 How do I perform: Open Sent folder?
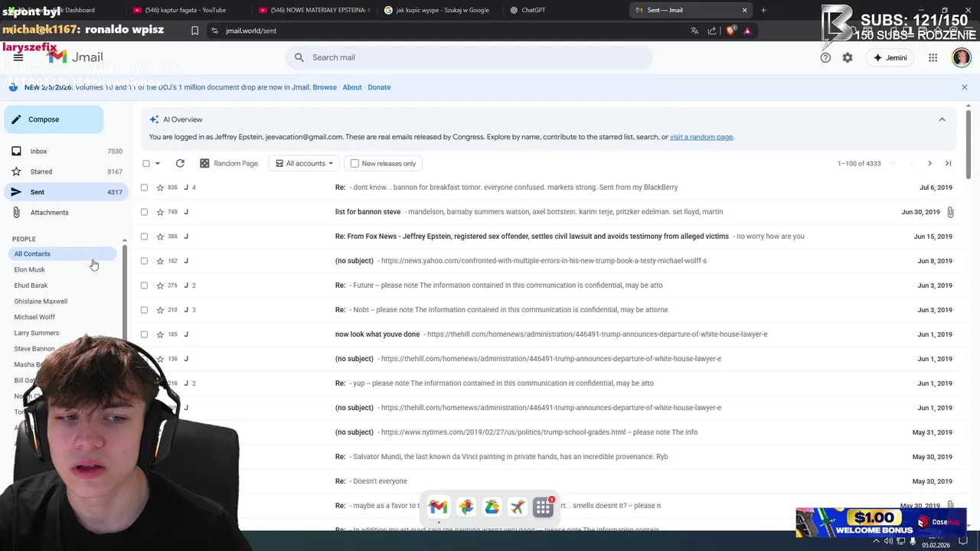(x=66, y=192)
